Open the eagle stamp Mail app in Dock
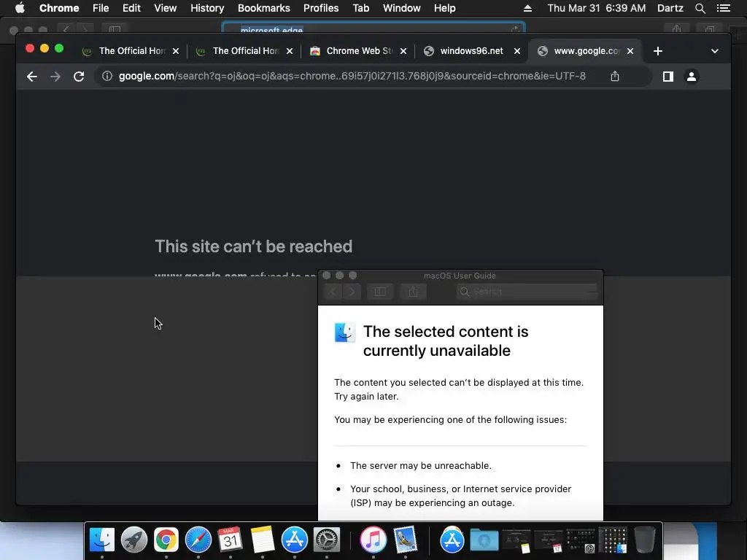Image resolution: width=747 pixels, height=560 pixels. (406, 540)
